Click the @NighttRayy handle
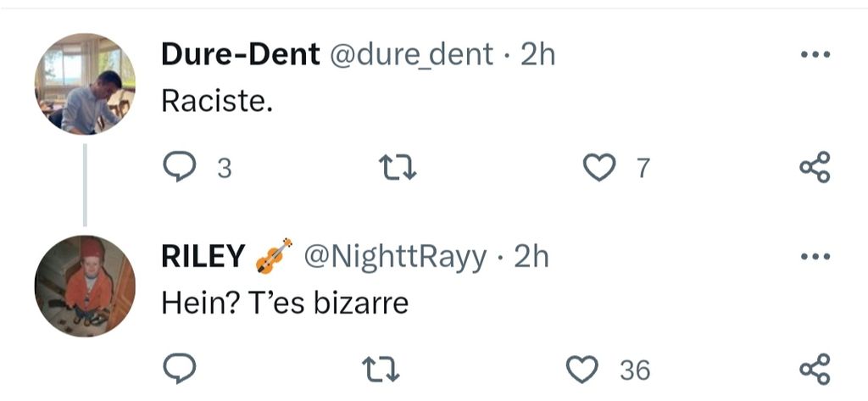 click(x=396, y=256)
